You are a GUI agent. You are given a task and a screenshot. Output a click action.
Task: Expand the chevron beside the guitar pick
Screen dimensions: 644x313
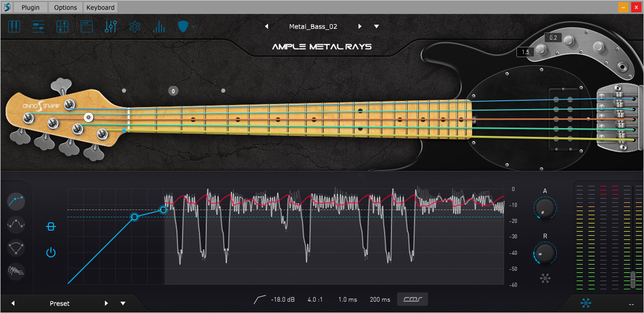coord(193,26)
